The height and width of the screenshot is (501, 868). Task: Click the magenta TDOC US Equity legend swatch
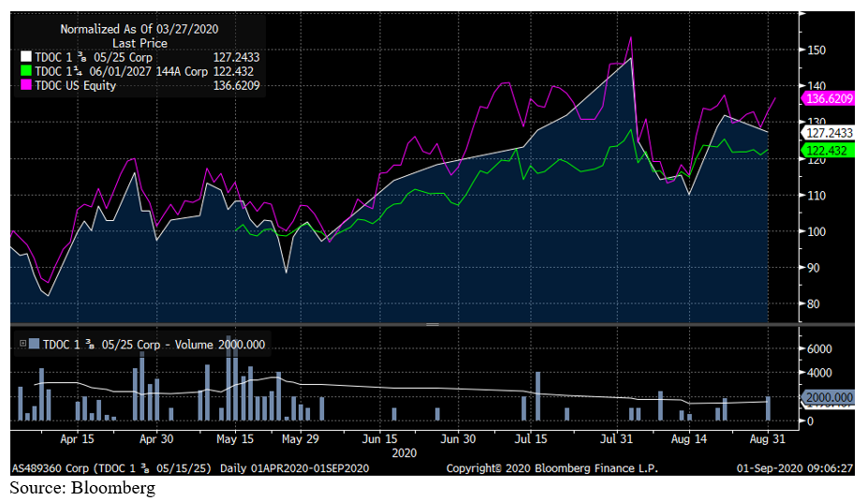coord(26,85)
